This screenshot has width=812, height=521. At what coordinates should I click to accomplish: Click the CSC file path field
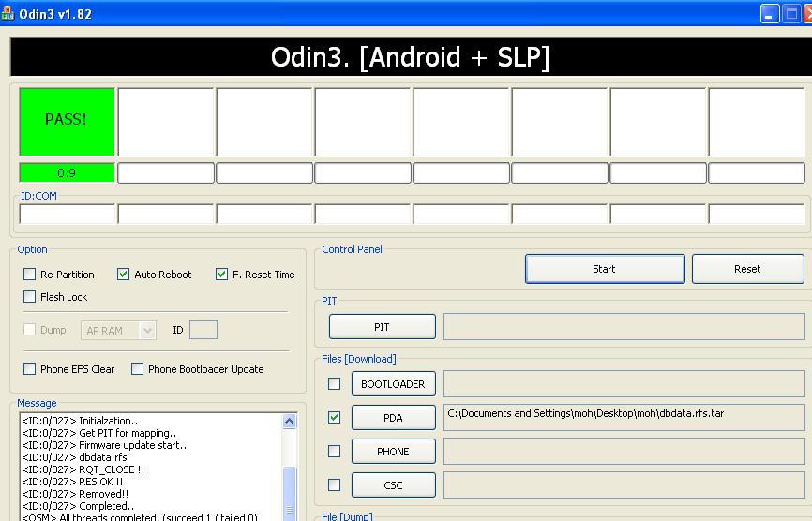[x=624, y=484]
